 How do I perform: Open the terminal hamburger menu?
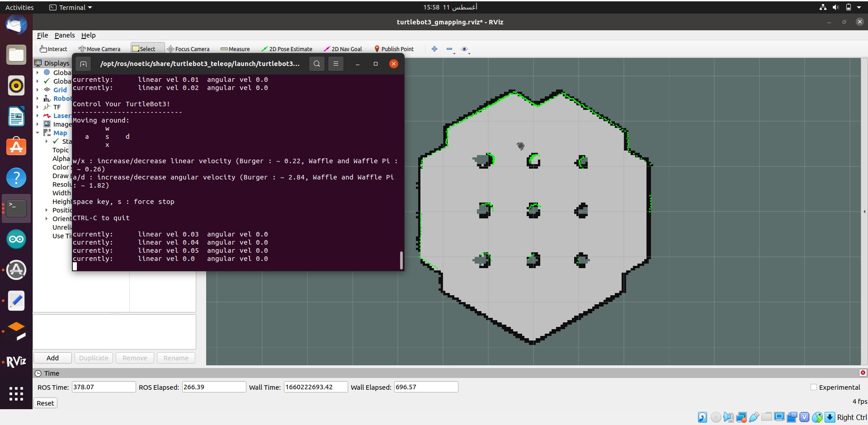click(x=335, y=64)
